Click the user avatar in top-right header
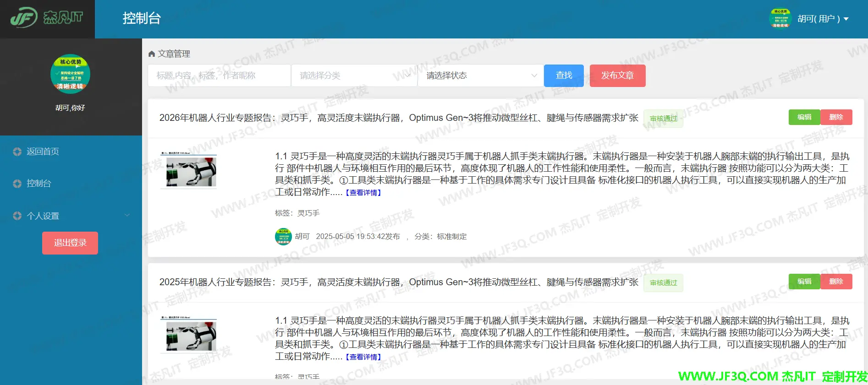868x385 pixels. click(780, 19)
